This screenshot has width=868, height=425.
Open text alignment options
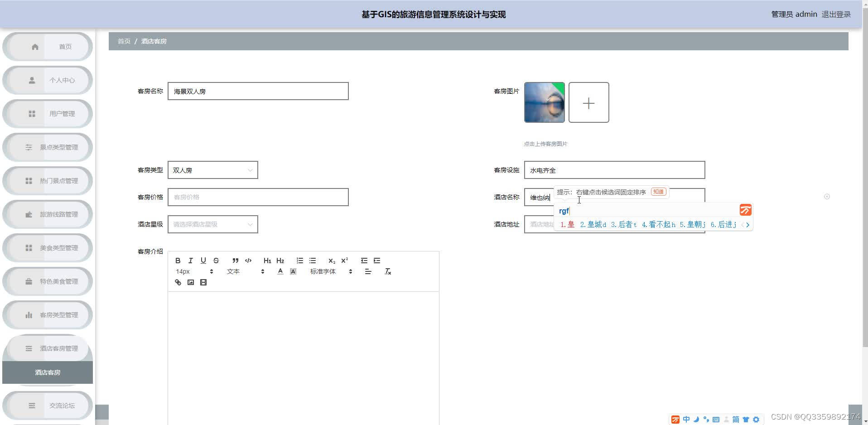(368, 271)
